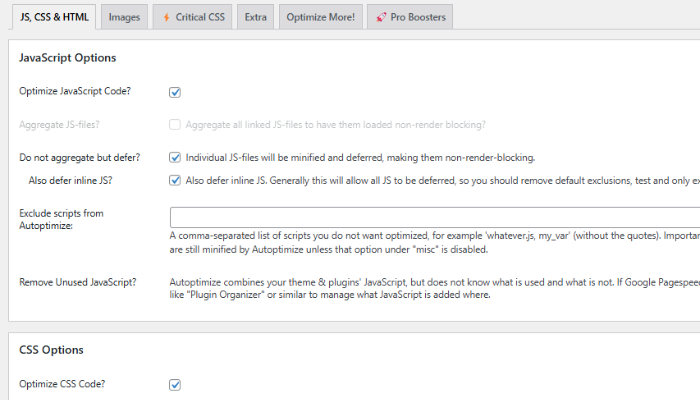The height and width of the screenshot is (400, 700).
Task: Toggle the Aggregate JS-files checkbox
Action: click(x=175, y=125)
